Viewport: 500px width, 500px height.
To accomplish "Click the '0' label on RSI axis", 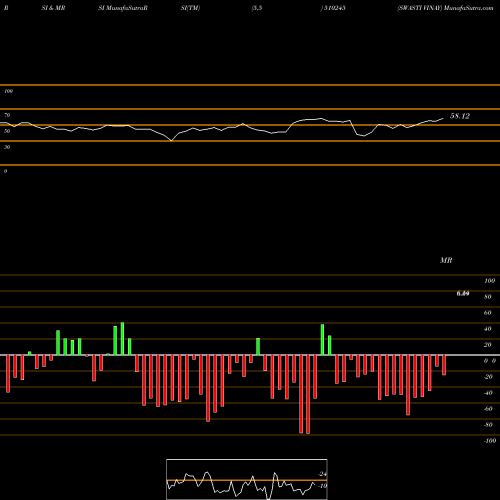I will click(x=5, y=171).
